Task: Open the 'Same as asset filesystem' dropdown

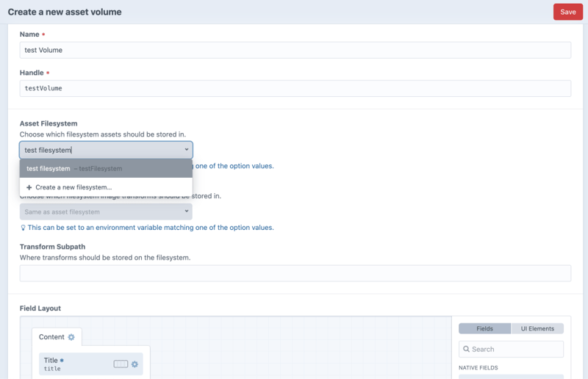Action: tap(106, 212)
